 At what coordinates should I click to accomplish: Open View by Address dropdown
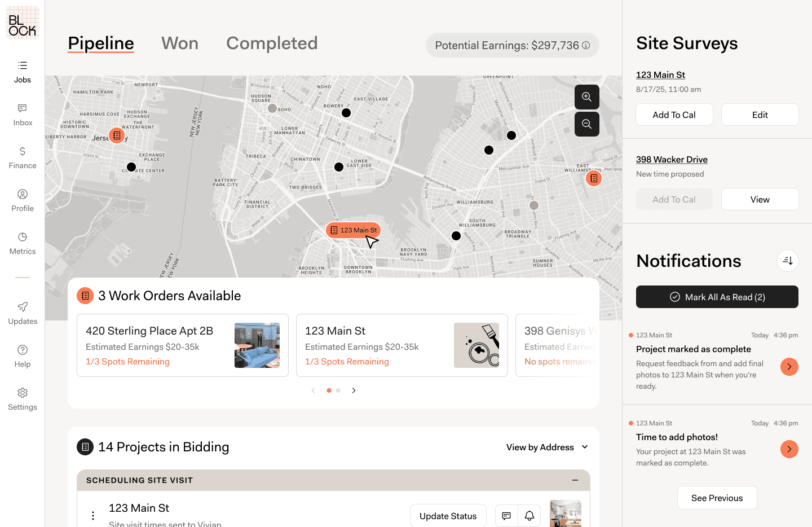pyautogui.click(x=548, y=447)
